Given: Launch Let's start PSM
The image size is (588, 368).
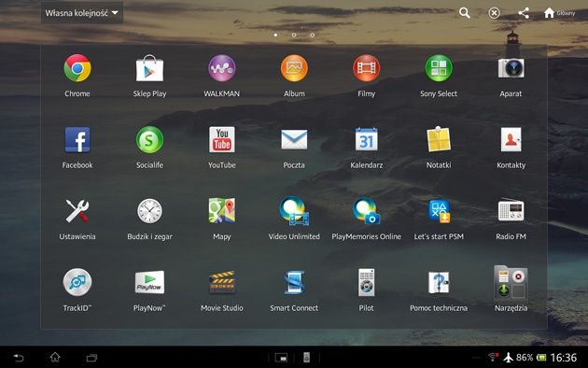Looking at the screenshot, I should tap(439, 211).
